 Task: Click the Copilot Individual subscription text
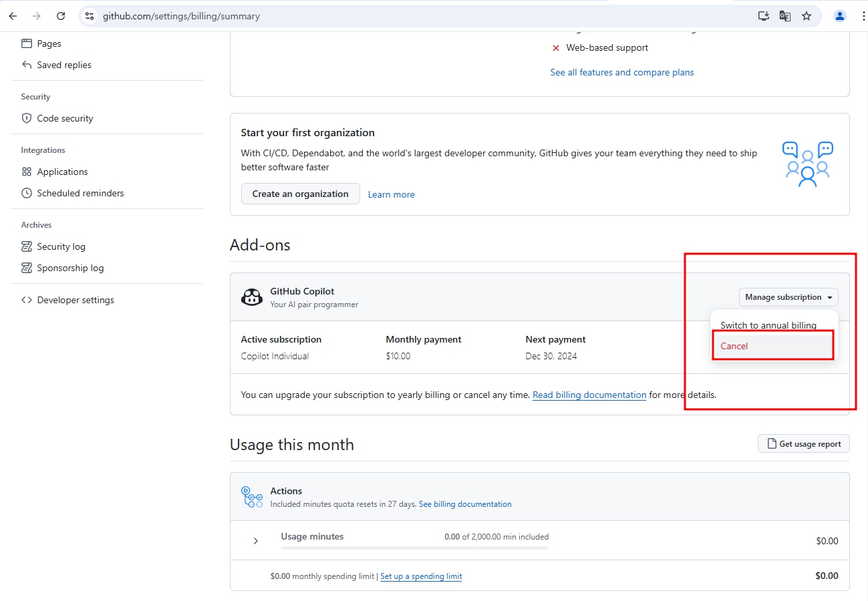[275, 356]
